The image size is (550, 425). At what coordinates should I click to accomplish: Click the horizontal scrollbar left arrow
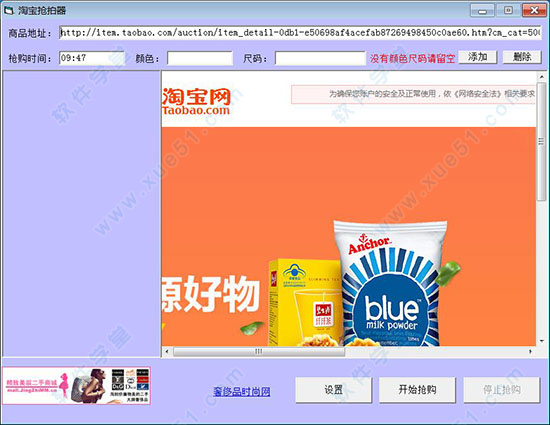(x=167, y=351)
